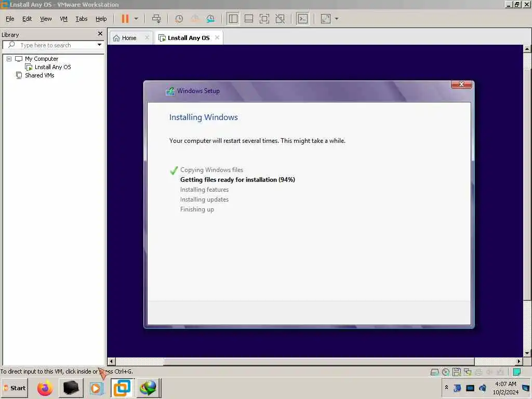Screen dimensions: 532x399
Task: Open the Edit menu
Action: pos(27,19)
